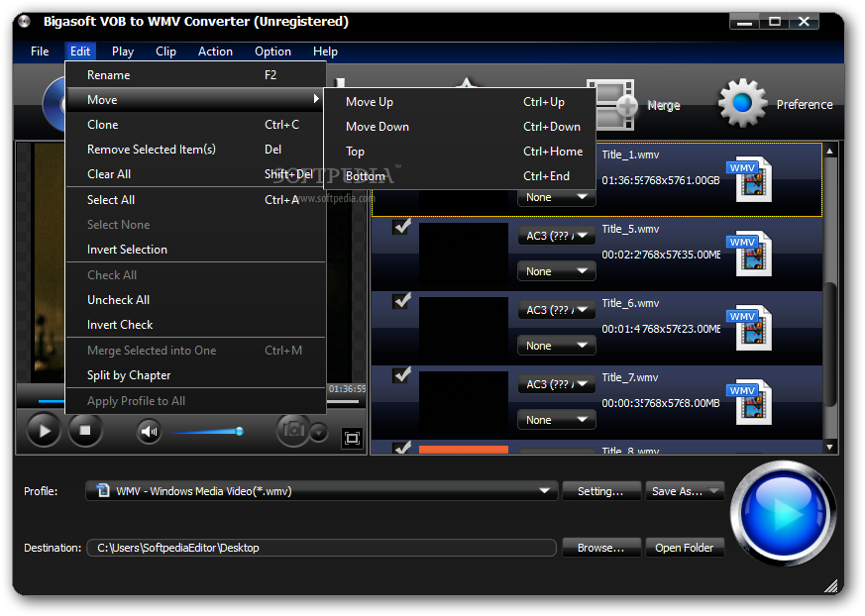Open the subtitle None dropdown for Title_1.wmv
Viewport: 865px width, 616px height.
coord(557,197)
